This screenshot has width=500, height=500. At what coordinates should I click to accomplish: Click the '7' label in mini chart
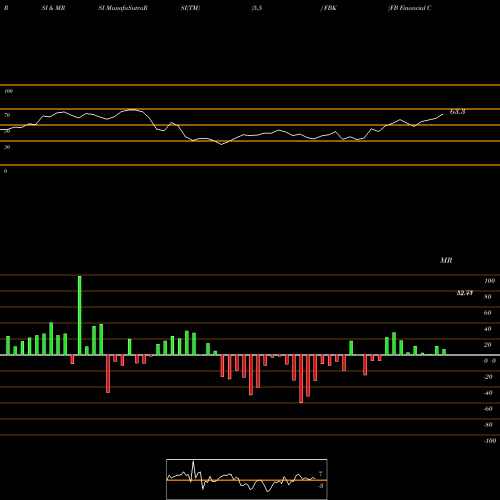click(320, 474)
